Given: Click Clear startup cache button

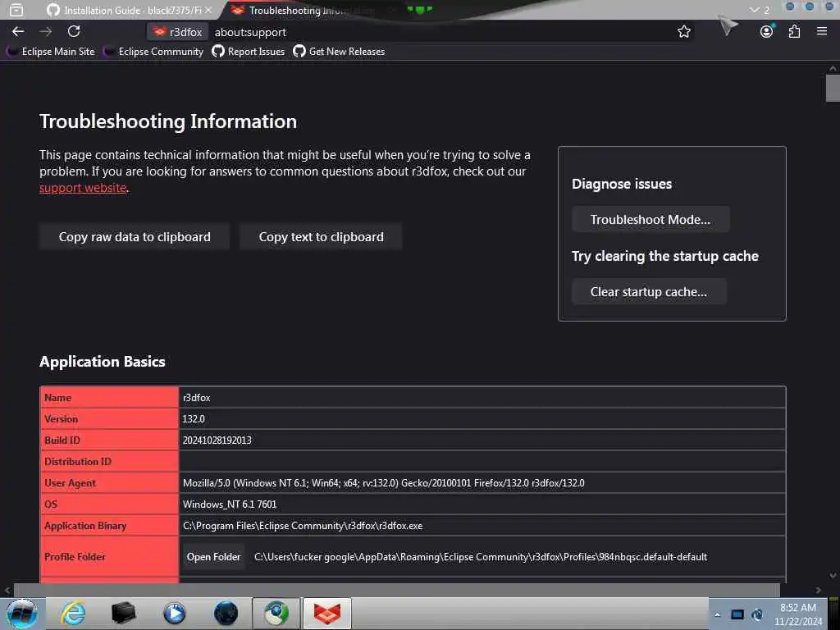Looking at the screenshot, I should 649,292.
